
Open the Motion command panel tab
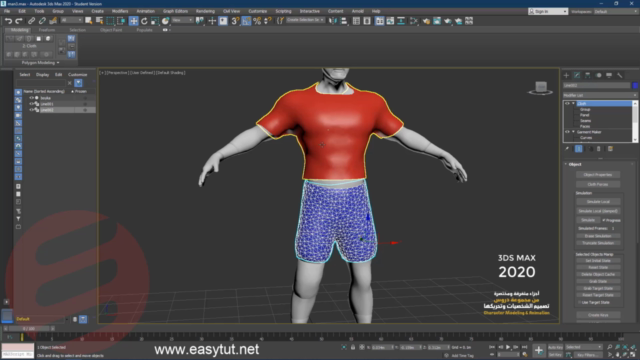click(598, 75)
